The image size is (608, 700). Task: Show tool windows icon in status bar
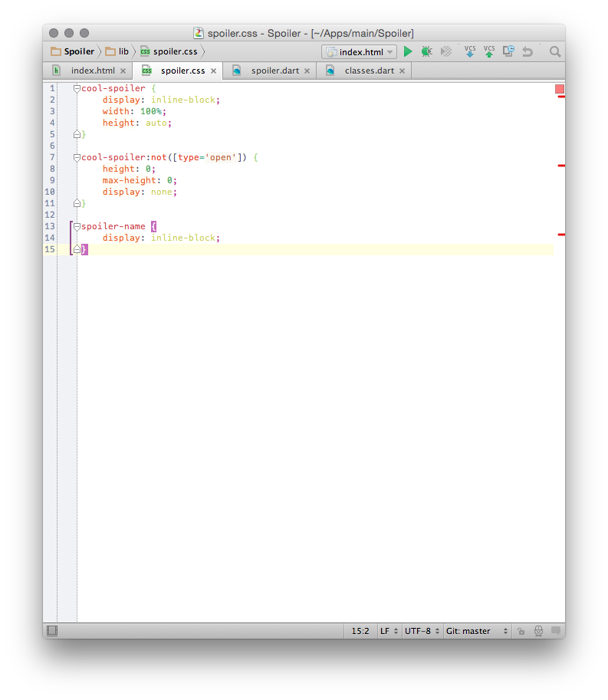52,630
